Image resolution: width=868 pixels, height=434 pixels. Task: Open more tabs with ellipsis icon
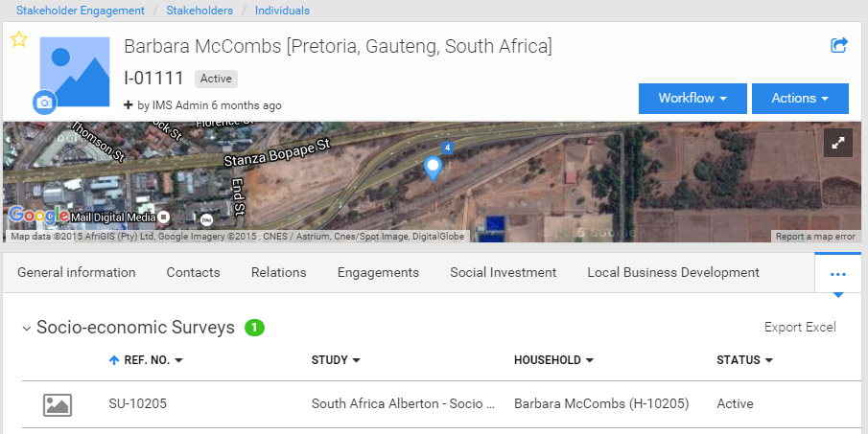(838, 274)
